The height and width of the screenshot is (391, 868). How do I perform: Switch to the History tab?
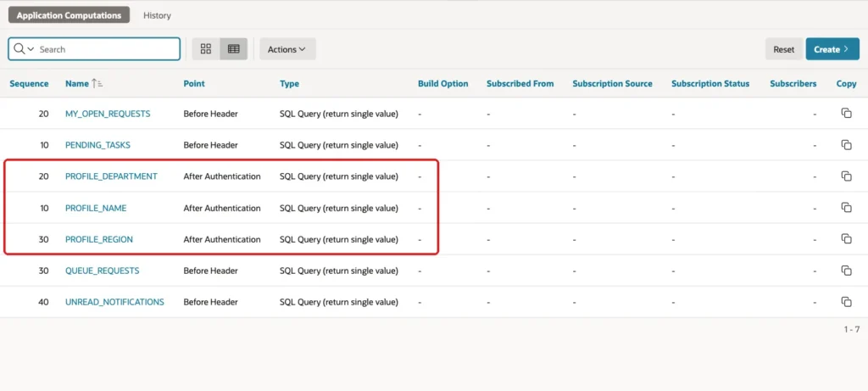157,15
